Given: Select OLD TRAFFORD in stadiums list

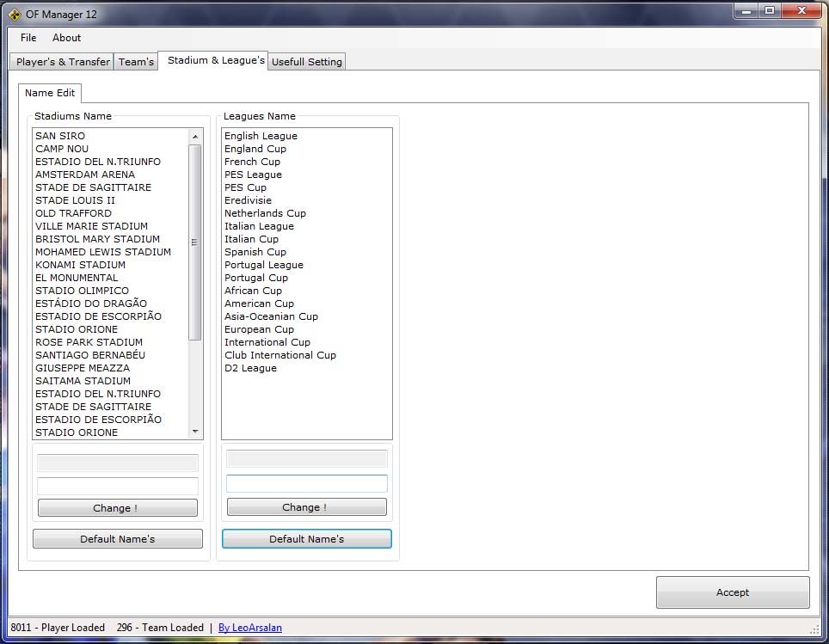Looking at the screenshot, I should point(73,213).
